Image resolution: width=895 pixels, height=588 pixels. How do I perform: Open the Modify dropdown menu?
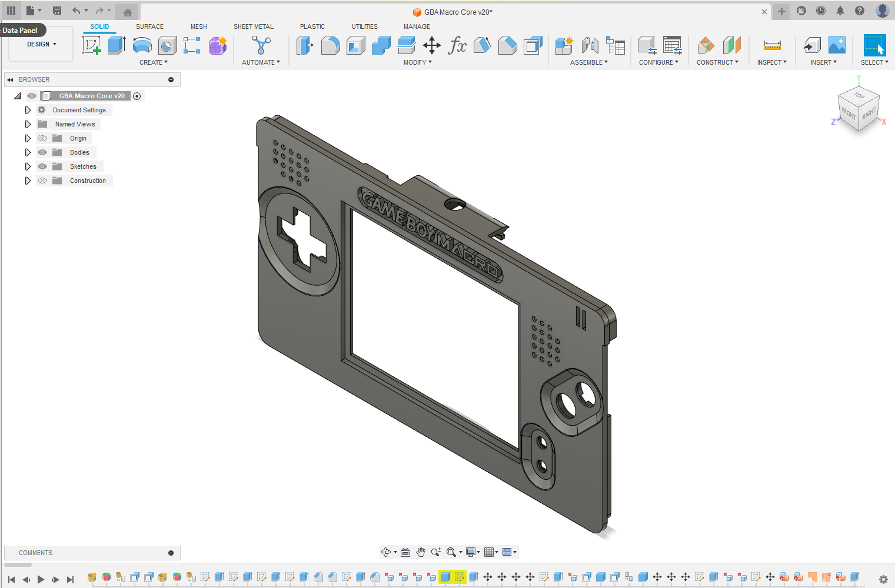[418, 62]
